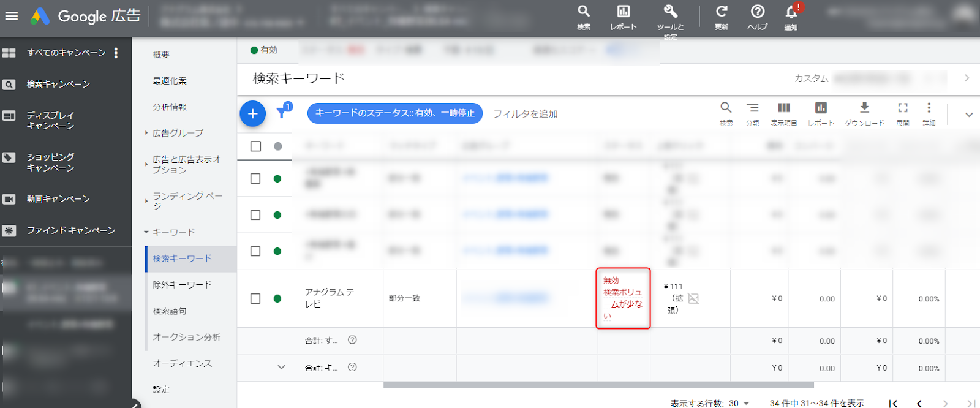Check the アナグラム テレビ keyword row checkbox
Screen dimensions: 980x408
coord(255,298)
